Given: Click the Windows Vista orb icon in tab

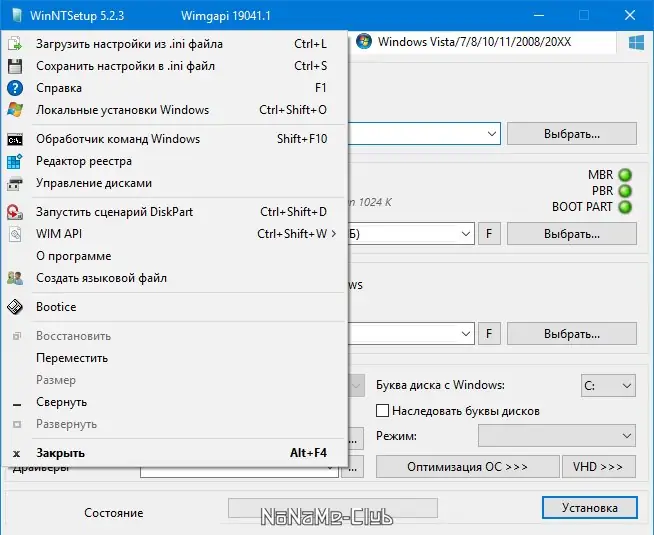Looking at the screenshot, I should click(364, 42).
